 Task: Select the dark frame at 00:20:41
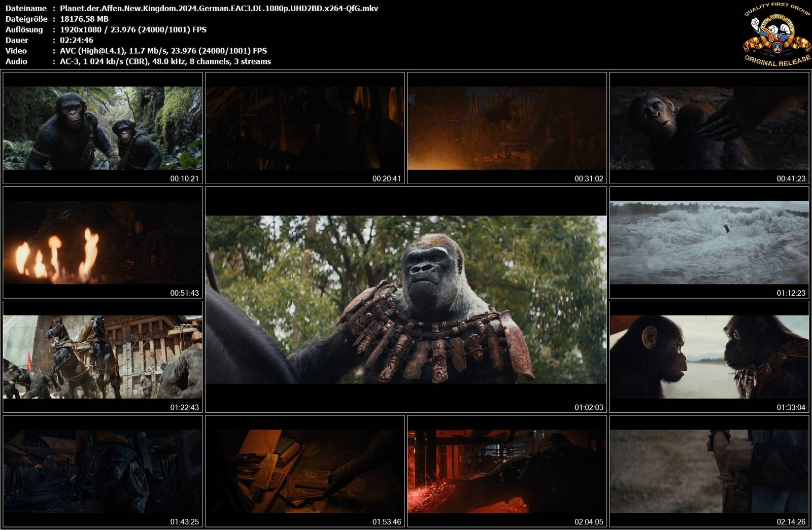point(305,128)
